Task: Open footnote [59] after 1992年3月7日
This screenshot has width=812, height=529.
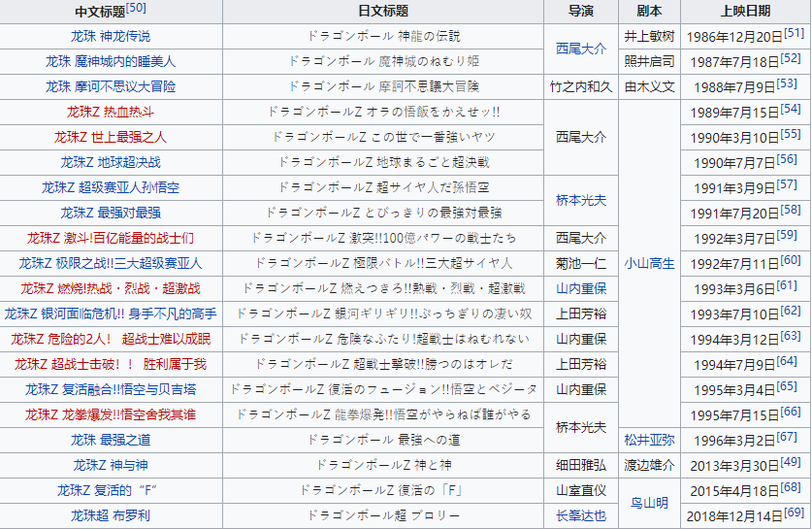Action: point(787,235)
